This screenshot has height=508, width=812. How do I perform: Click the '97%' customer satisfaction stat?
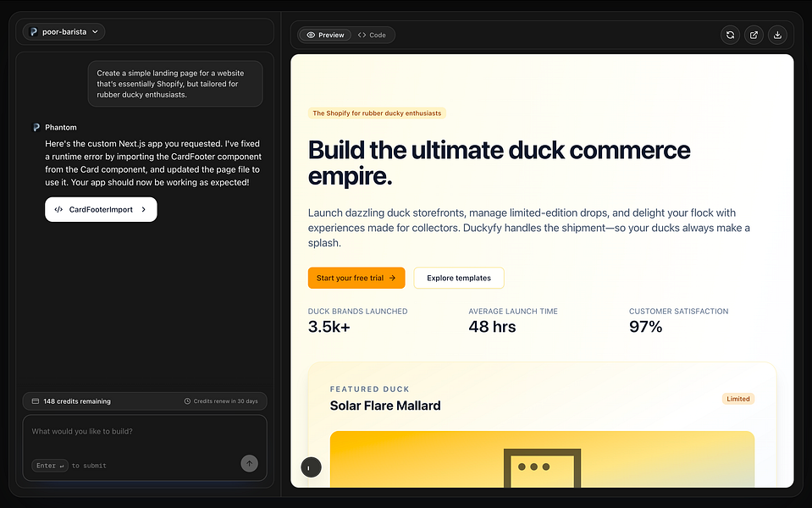pos(646,327)
